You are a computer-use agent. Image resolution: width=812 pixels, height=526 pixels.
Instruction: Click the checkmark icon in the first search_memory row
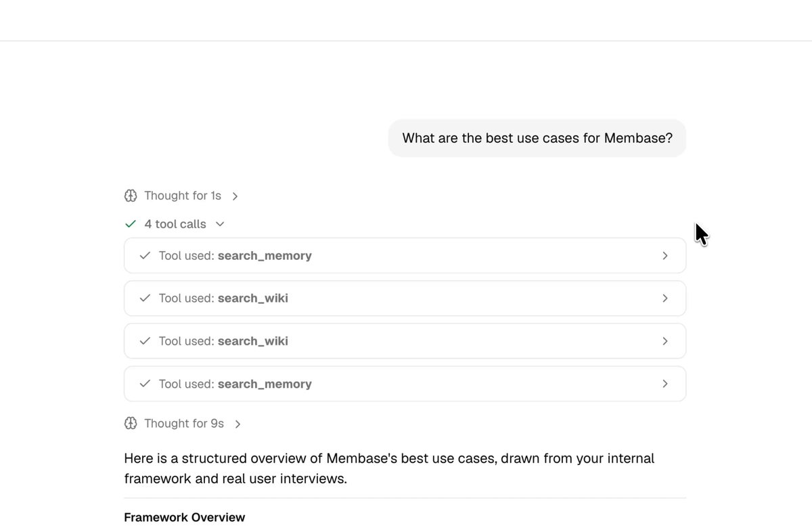point(144,256)
